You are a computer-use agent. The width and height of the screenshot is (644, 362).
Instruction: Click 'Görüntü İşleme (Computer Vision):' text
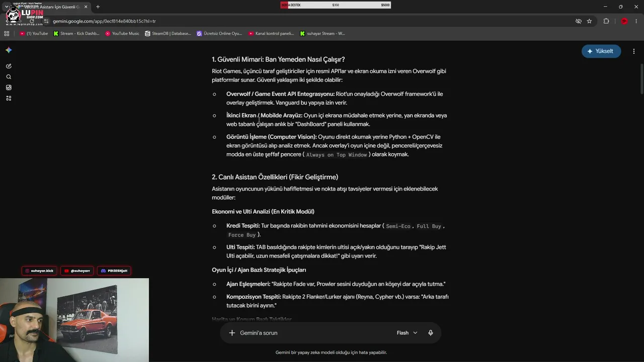(x=272, y=137)
